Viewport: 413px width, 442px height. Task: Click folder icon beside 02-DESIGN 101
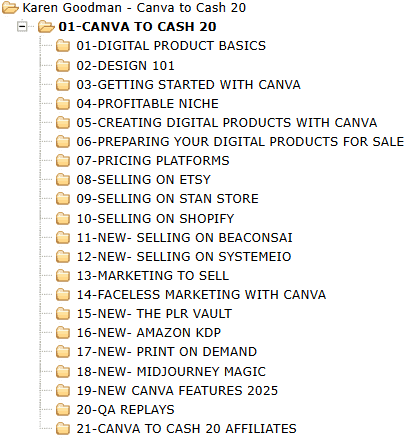click(x=63, y=65)
